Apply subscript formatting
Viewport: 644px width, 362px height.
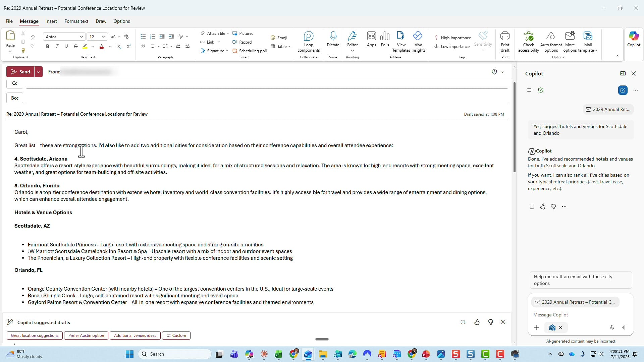pyautogui.click(x=119, y=46)
